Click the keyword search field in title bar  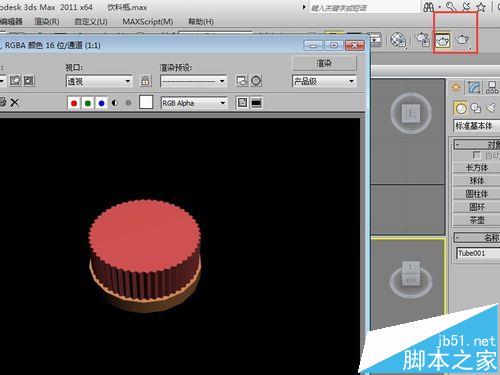[x=364, y=7]
